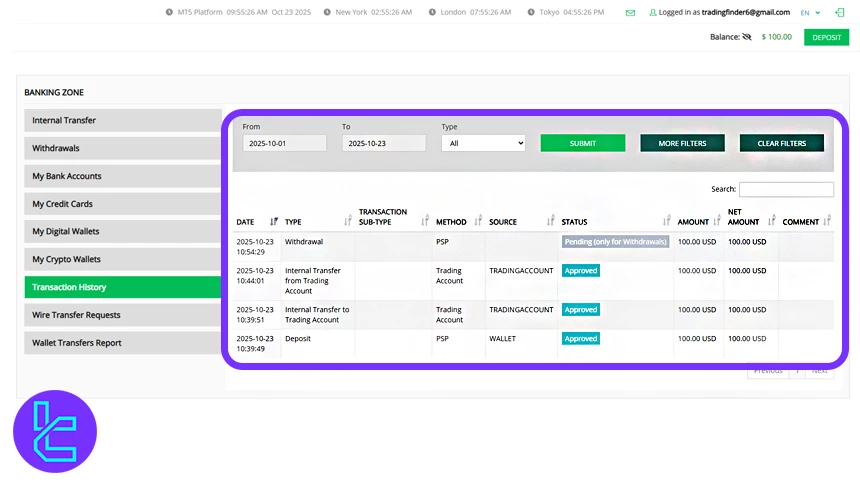860x484 pixels.
Task: Click the CLEAR FILTERS button
Action: click(x=782, y=143)
